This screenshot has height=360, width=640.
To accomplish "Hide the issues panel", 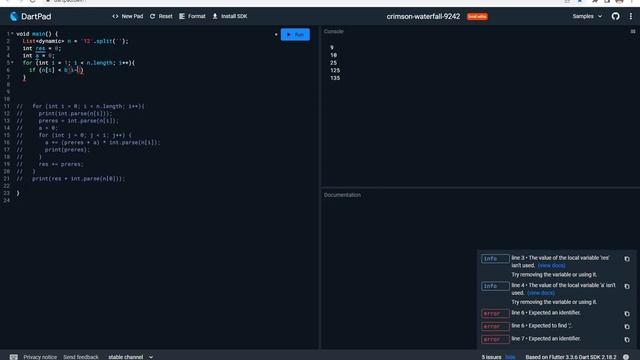I will (x=510, y=357).
